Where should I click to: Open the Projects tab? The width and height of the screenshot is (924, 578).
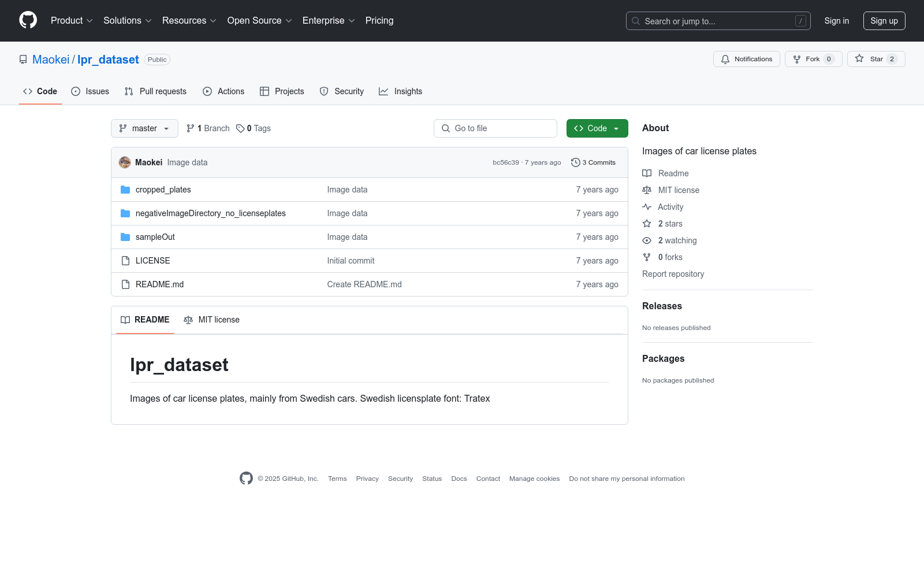[282, 91]
